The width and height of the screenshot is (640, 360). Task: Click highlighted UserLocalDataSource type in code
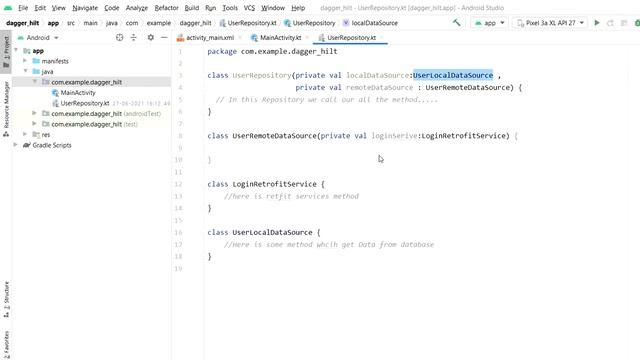(453, 75)
